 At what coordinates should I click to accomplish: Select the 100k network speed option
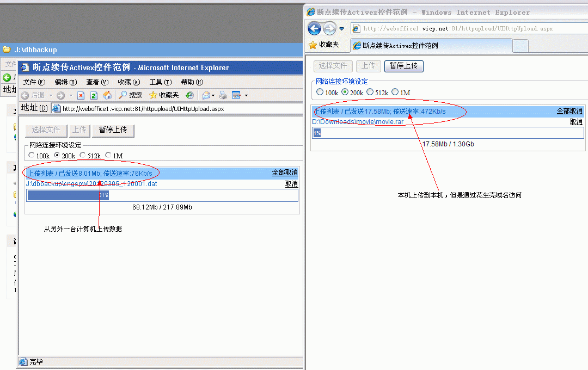click(x=320, y=92)
